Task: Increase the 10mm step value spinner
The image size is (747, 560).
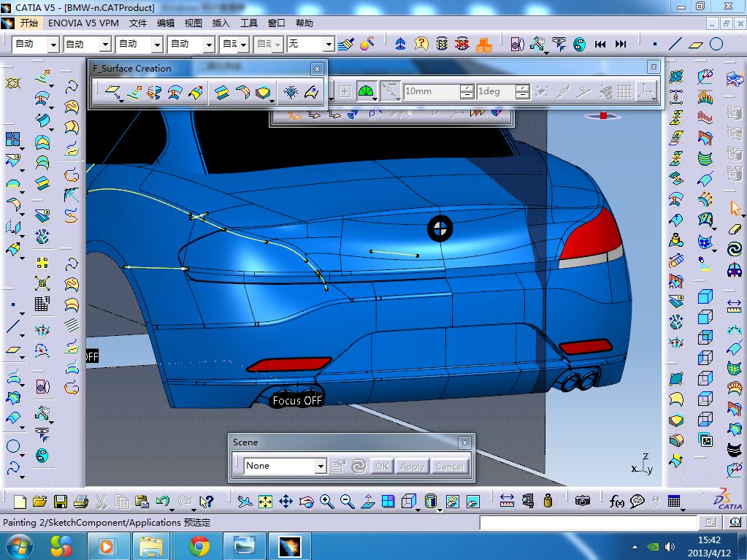Action: click(467, 88)
